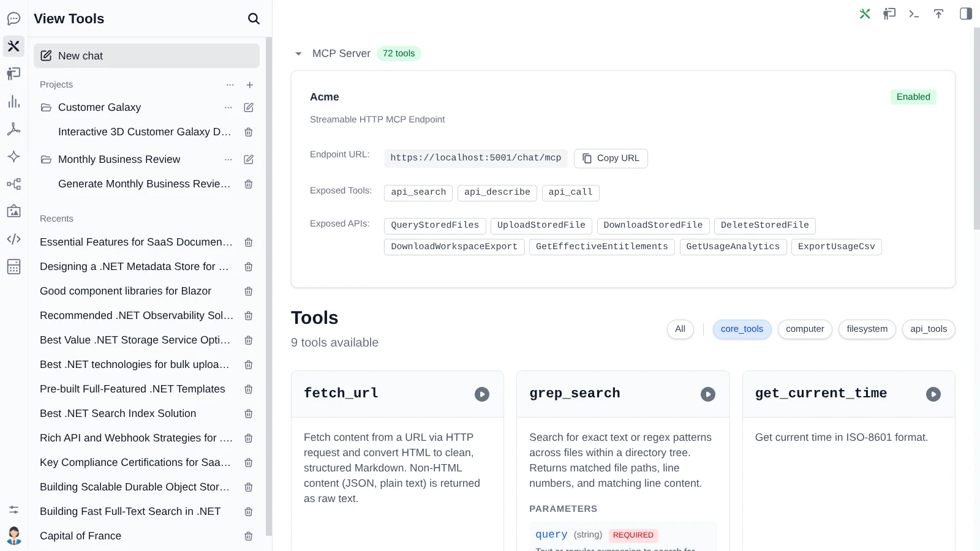Copy the MCP endpoint URL
Viewport: 980px width, 551px height.
(611, 159)
